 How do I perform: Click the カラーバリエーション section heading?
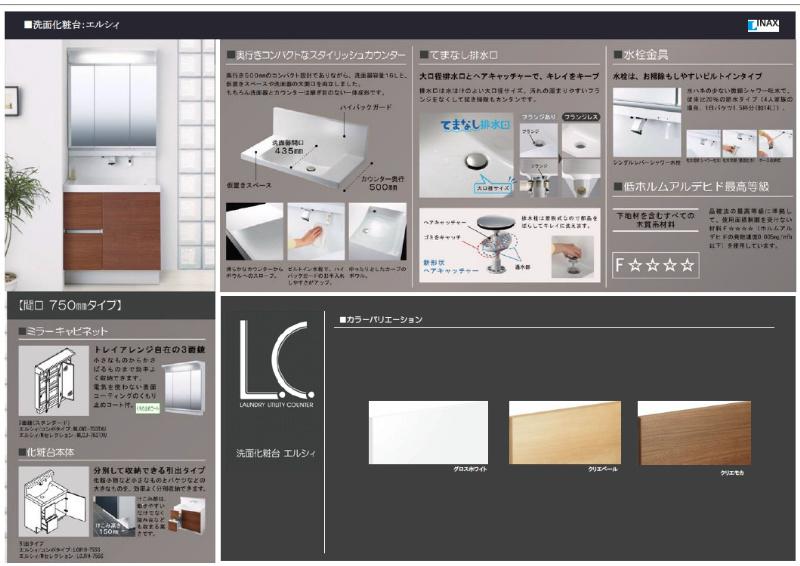381,320
